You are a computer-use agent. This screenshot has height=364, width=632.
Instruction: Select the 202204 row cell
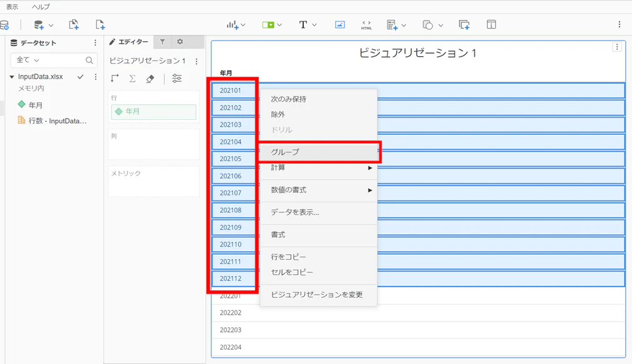coord(231,347)
